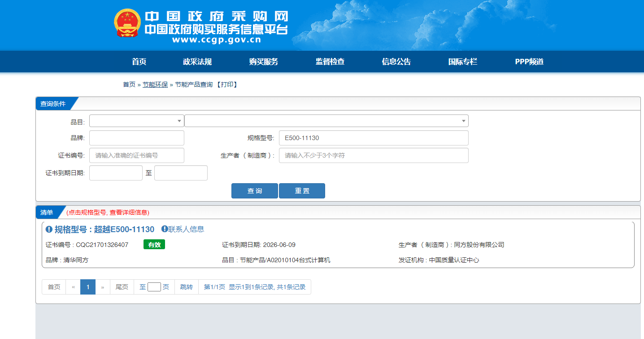Click the 跳转 jump button
This screenshot has width=644, height=339.
187,287
